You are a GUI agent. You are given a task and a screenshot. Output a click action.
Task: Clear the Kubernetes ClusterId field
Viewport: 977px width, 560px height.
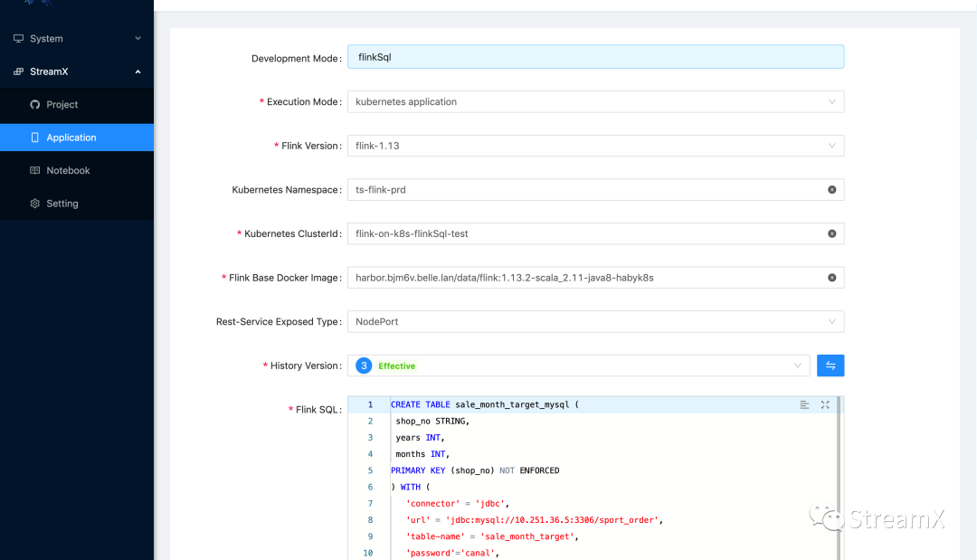click(x=831, y=233)
